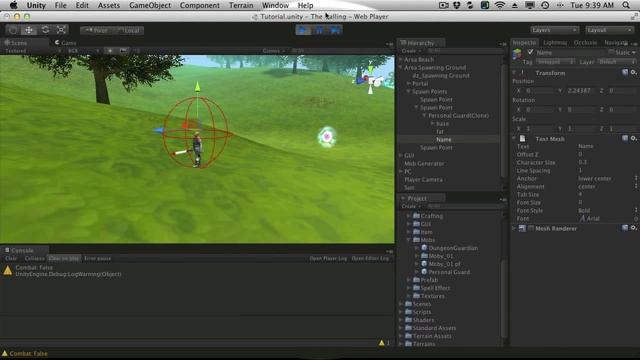This screenshot has width=640, height=360.
Task: Expand GUI object in Hierarchy
Action: tap(401, 156)
